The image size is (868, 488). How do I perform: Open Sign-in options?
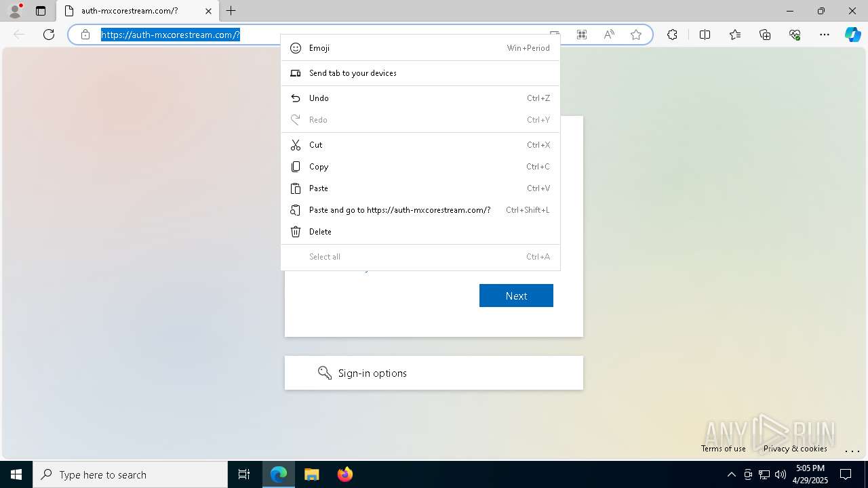pyautogui.click(x=434, y=373)
